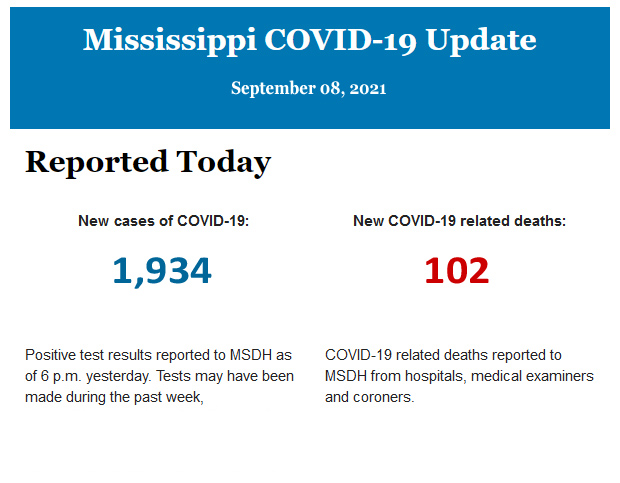Click "MSDH" in the deaths description paragraph
620x483 pixels.
pyautogui.click(x=347, y=376)
